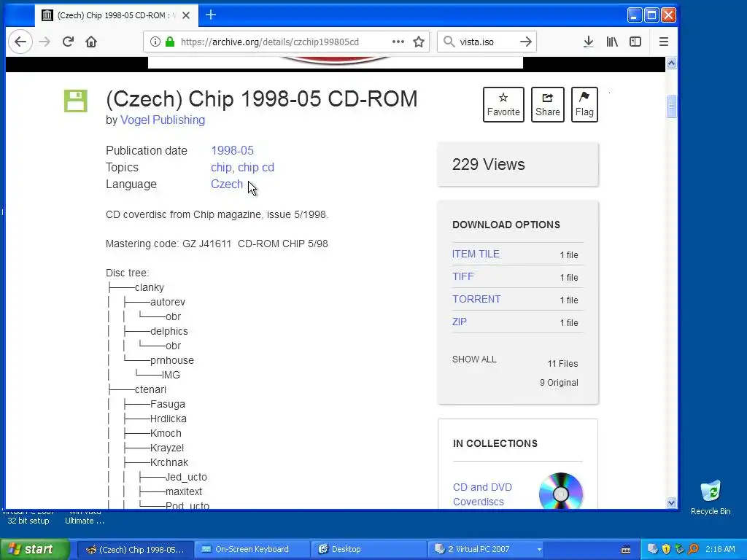Click the 2:18 AM system clock
The image size is (747, 560).
coord(720,550)
